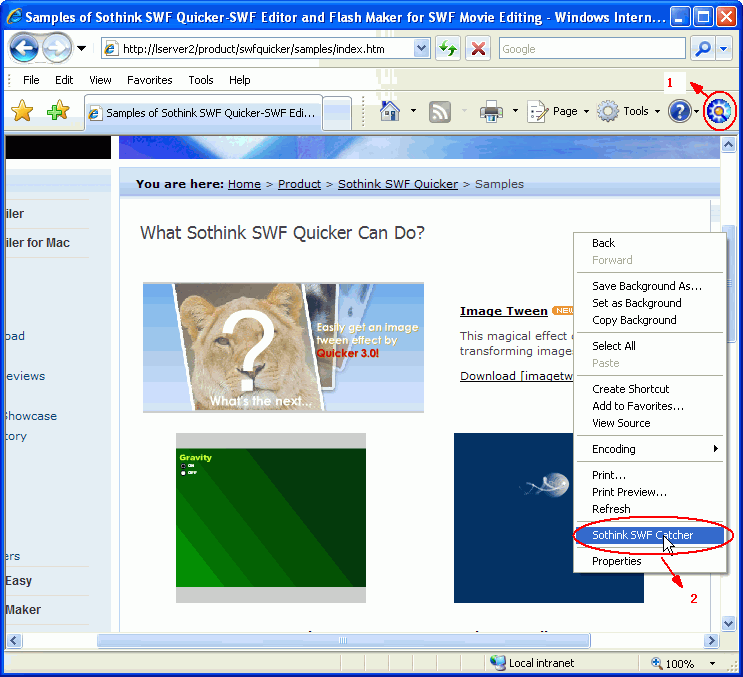Click inside the Google search box
The width and height of the screenshot is (743, 677).
(x=590, y=49)
